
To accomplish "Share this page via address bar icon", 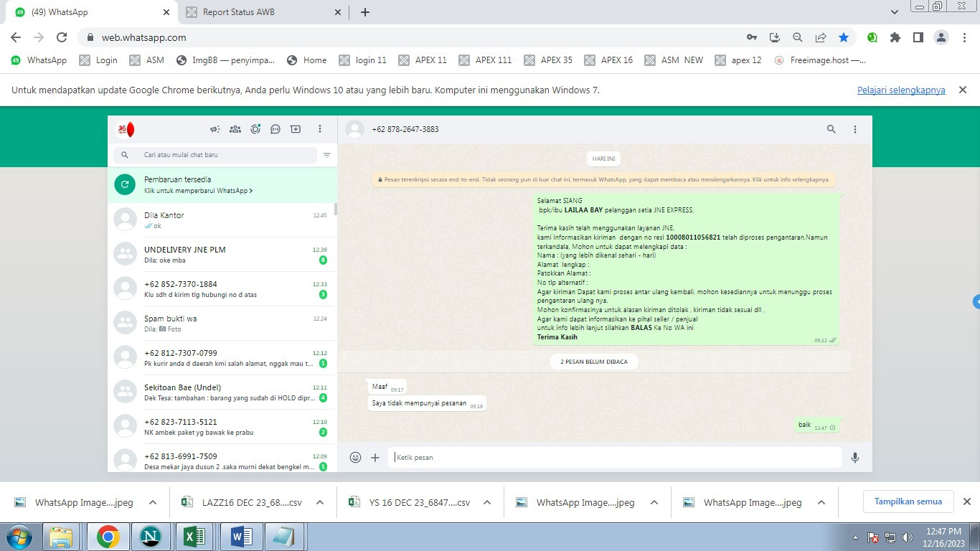I will pyautogui.click(x=821, y=37).
